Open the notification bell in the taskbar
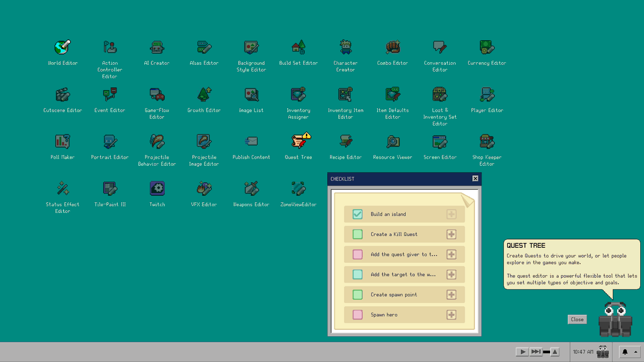Image resolution: width=644 pixels, height=362 pixels. point(625,352)
